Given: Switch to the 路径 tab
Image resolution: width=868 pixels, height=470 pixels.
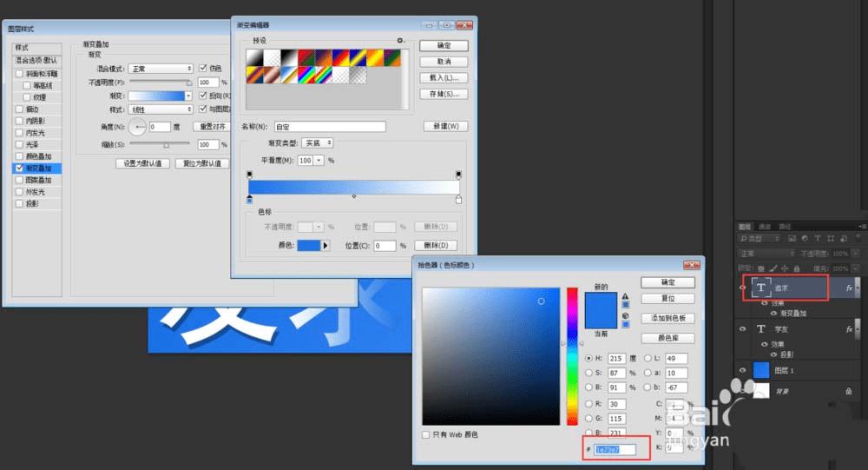Looking at the screenshot, I should (x=785, y=227).
